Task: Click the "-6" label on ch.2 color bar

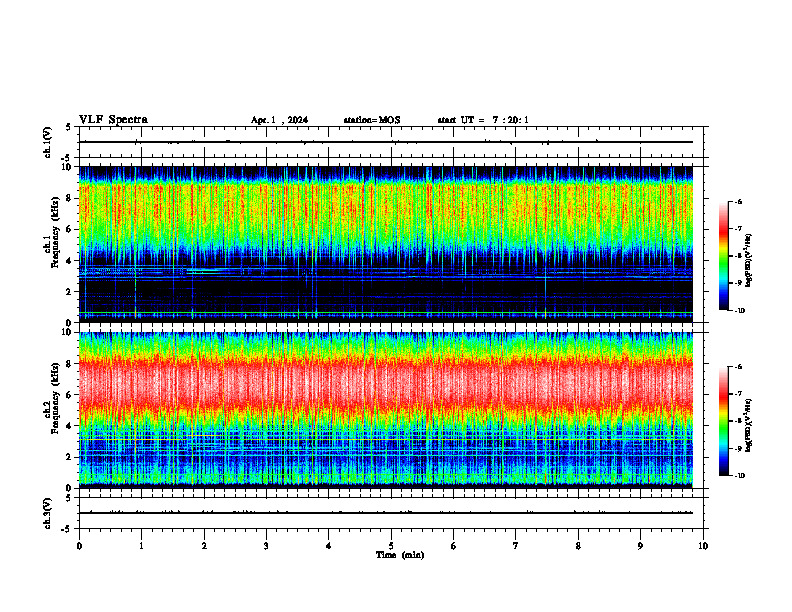Action: (x=739, y=367)
